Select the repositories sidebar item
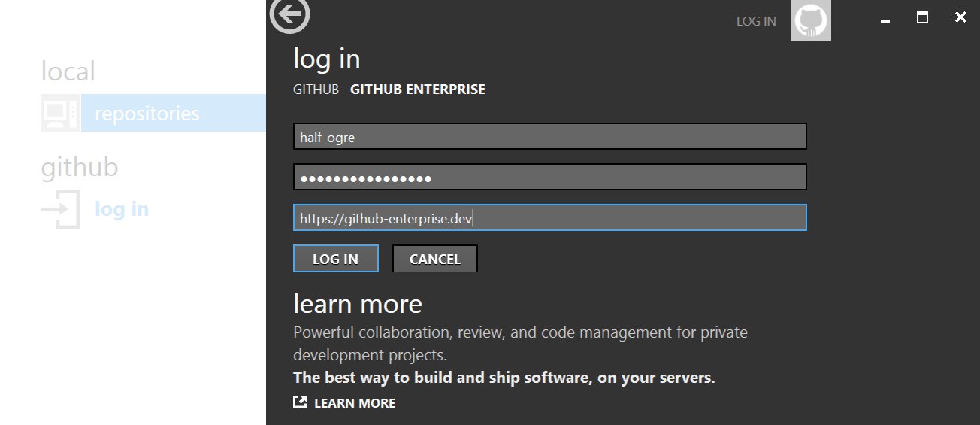 pos(174,114)
